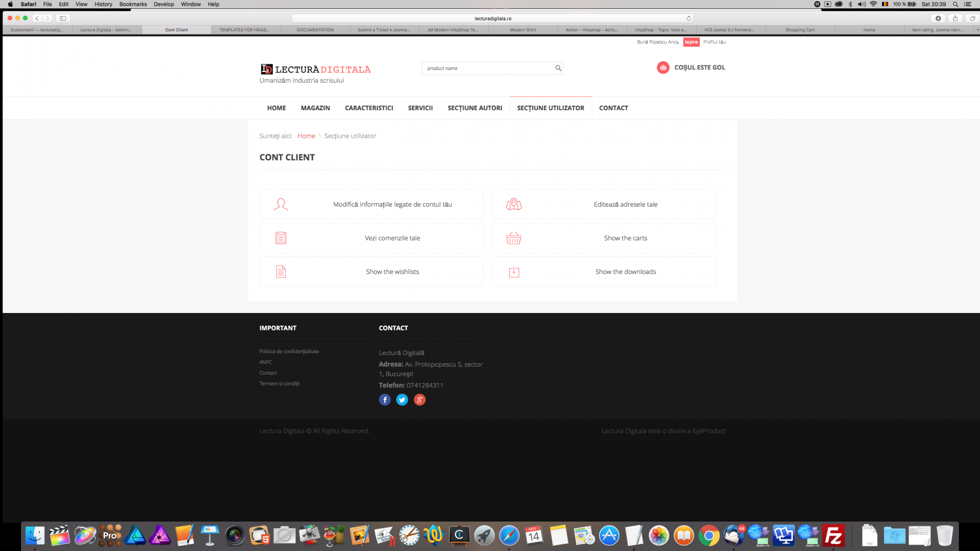
Task: Click the Home breadcrumb link
Action: coord(306,136)
